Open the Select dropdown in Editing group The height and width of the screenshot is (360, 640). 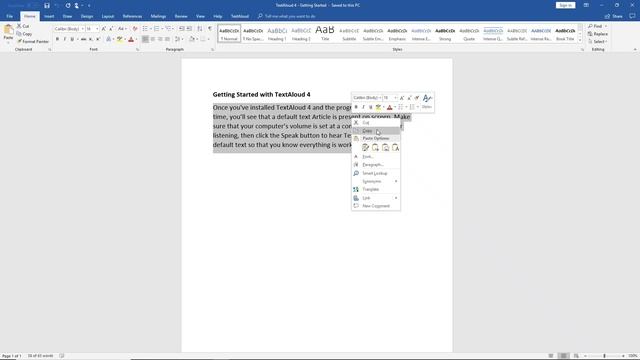(598, 42)
